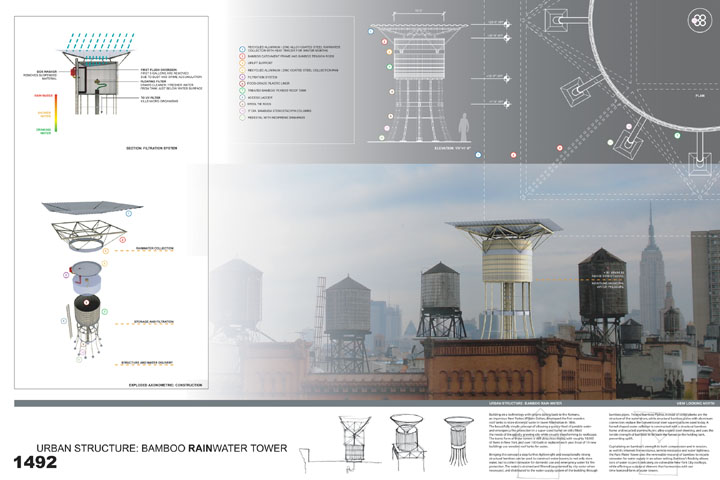Click the blue numbered callout beside roof canopy
The height and width of the screenshot is (480, 720).
click(x=130, y=212)
